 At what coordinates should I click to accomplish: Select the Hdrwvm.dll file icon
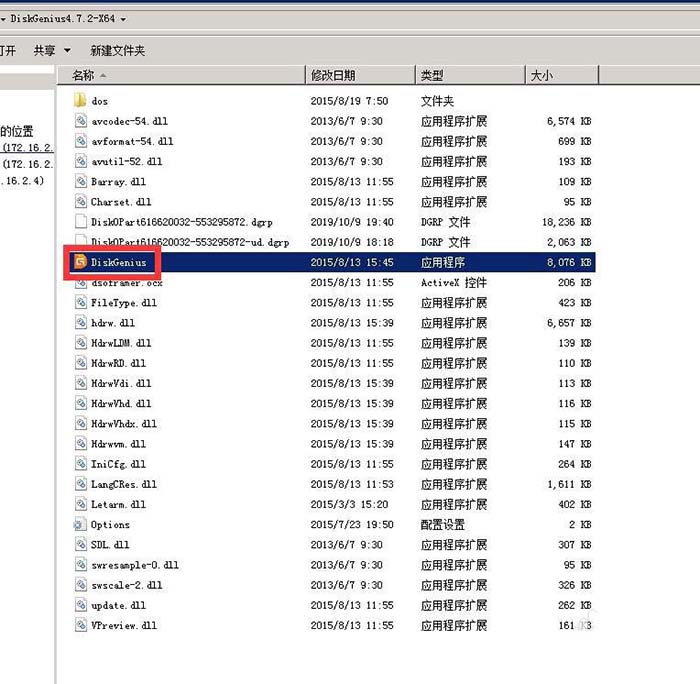click(80, 443)
